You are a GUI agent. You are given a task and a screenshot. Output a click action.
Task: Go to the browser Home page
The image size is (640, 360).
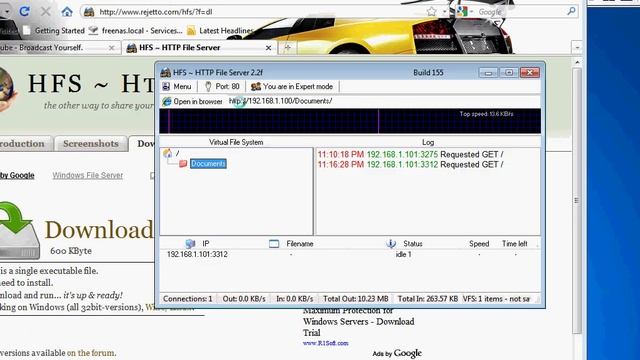point(67,11)
